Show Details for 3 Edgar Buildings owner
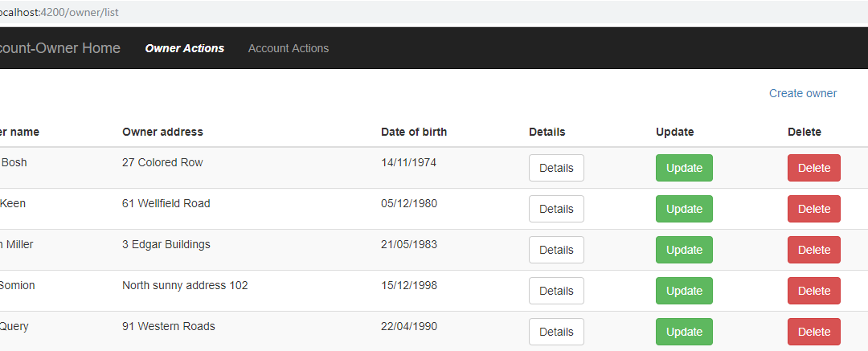 click(x=556, y=250)
